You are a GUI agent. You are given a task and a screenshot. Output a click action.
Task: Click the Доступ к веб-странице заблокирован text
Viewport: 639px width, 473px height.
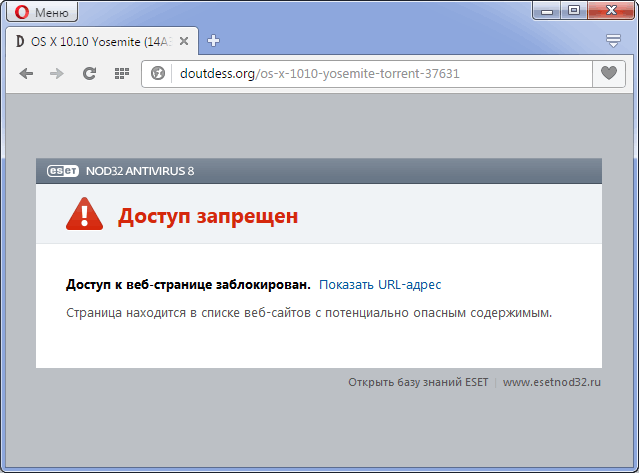(188, 284)
